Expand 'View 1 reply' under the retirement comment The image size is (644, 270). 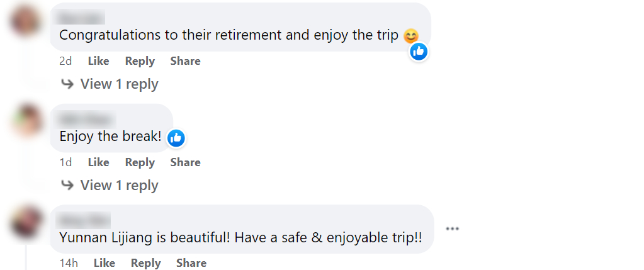coord(119,84)
